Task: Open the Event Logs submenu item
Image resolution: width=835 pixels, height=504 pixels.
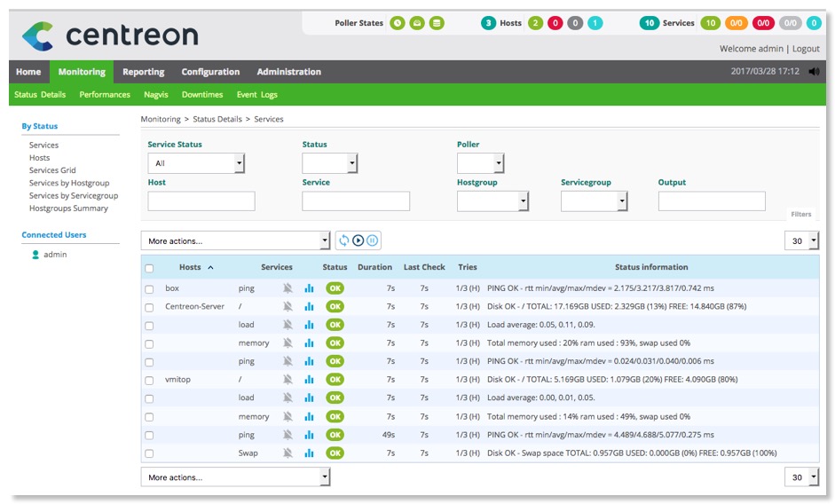Action: click(x=256, y=95)
